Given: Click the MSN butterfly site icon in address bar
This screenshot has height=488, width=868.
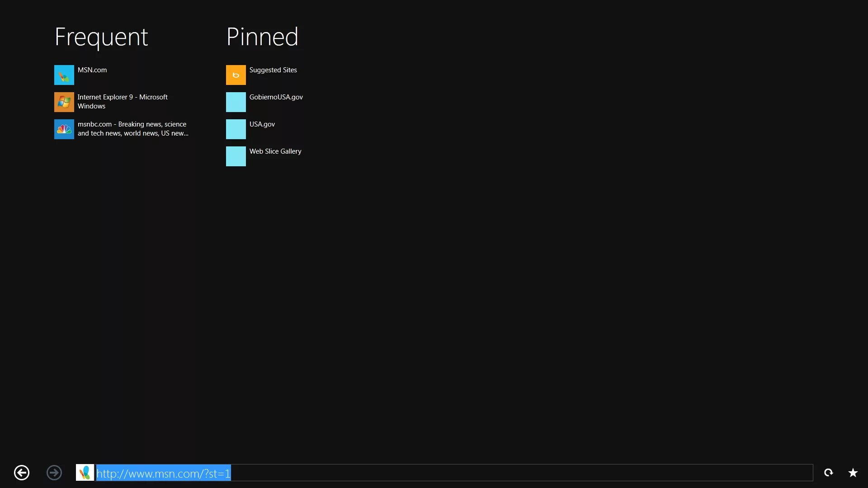Looking at the screenshot, I should pos(85,473).
